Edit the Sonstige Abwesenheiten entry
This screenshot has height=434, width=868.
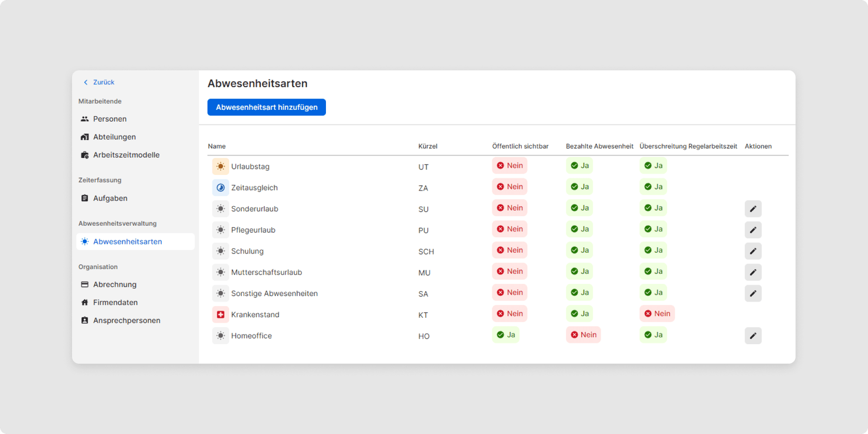[753, 294]
